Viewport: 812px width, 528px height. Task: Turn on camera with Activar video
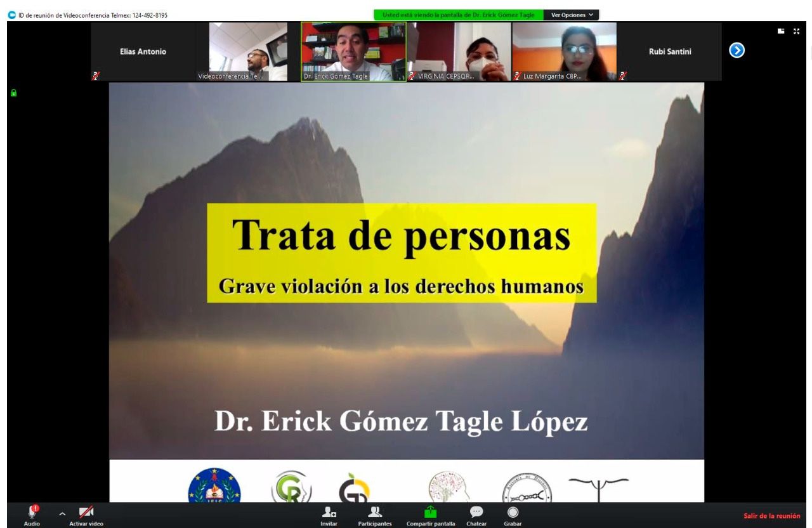(86, 512)
